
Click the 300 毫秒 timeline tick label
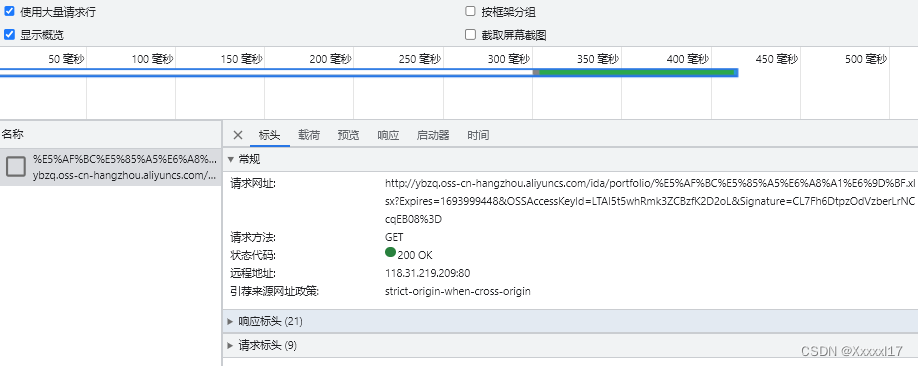tap(509, 59)
